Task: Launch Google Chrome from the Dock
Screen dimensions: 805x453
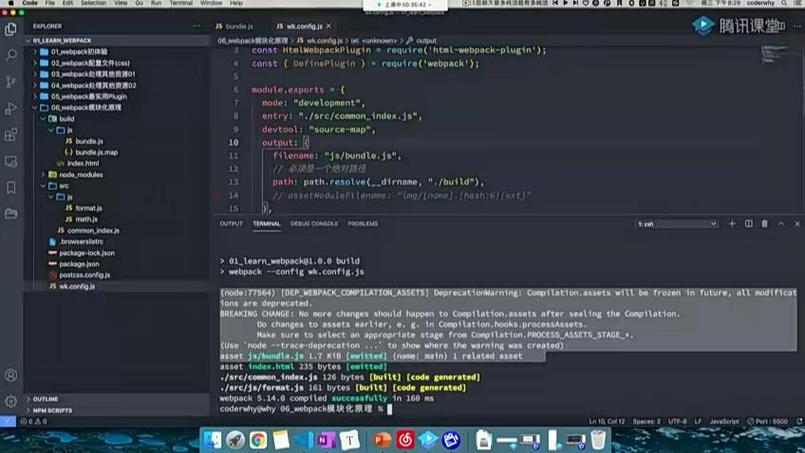Action: click(258, 440)
